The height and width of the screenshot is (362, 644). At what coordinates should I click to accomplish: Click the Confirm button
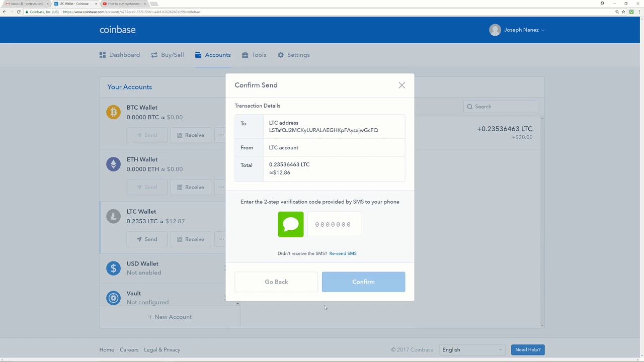[x=363, y=282]
